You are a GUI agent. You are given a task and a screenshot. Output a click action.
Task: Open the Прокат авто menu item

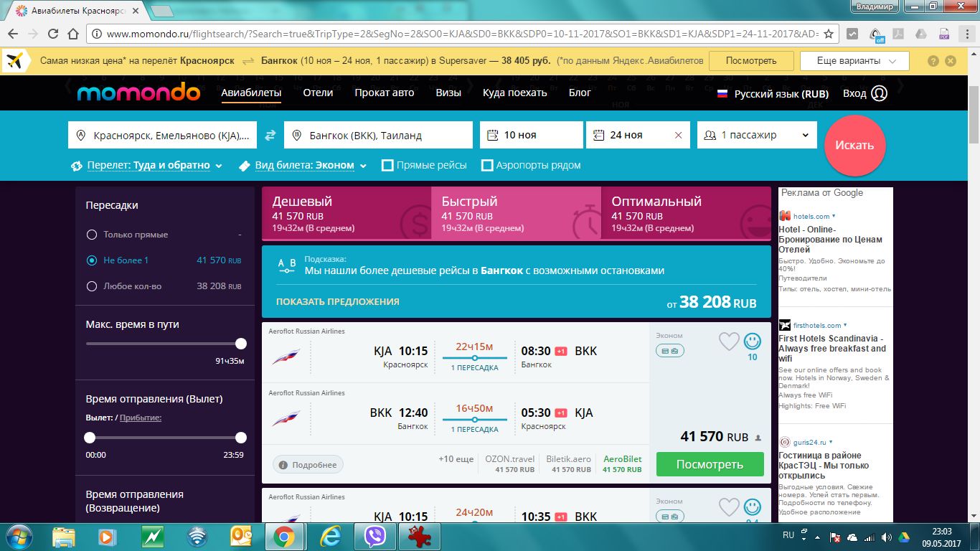[385, 93]
